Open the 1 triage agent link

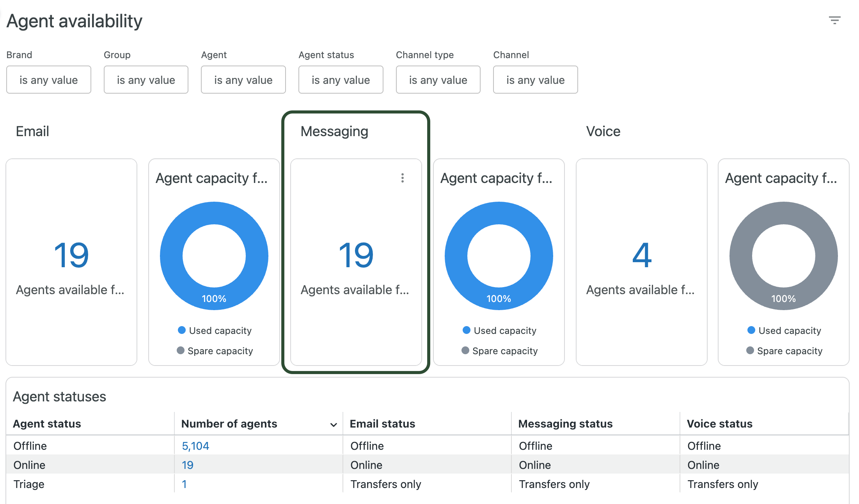[184, 484]
